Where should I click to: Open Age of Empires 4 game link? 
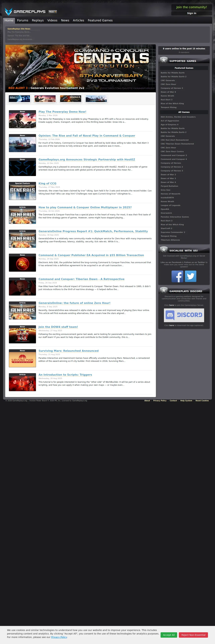tap(169, 125)
